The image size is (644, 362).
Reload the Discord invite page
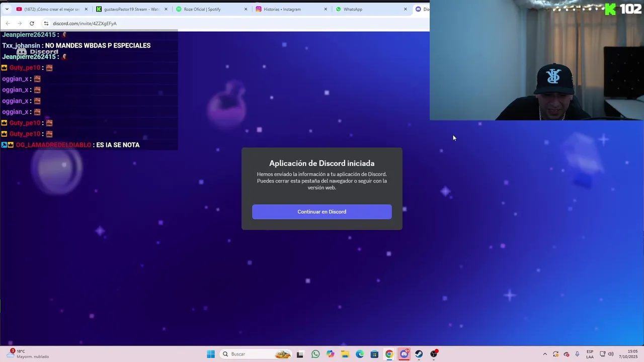click(x=32, y=23)
